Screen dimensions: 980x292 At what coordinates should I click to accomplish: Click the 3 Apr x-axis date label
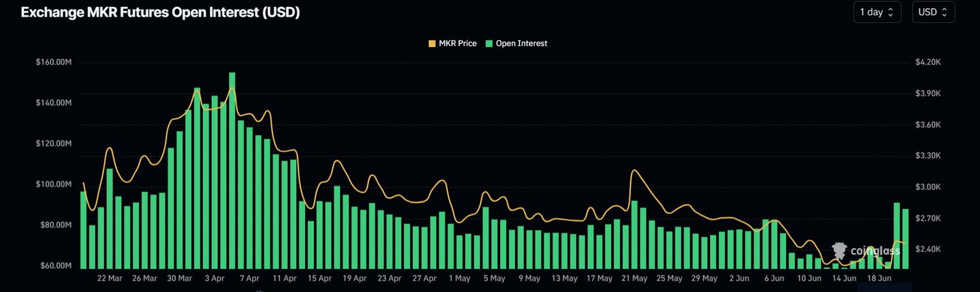214,279
